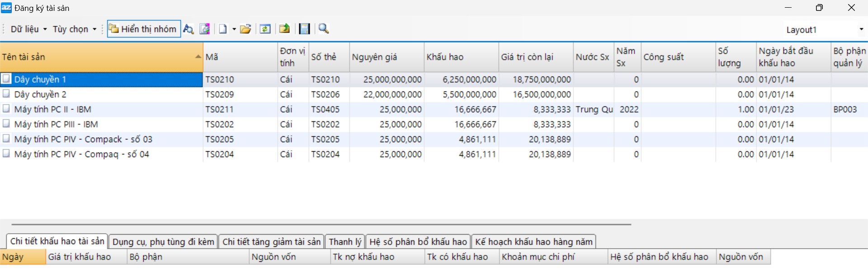868x274 pixels.
Task: Click the new blank document icon
Action: 223,29
